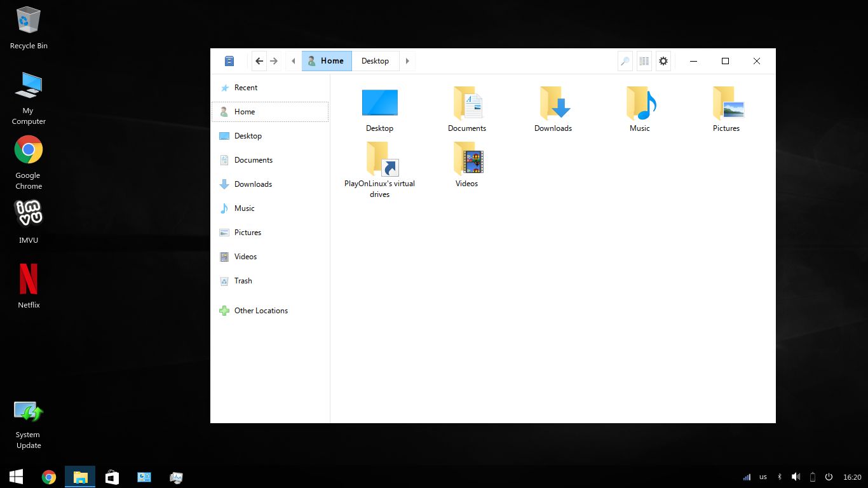Open the Other Locations entry

point(261,311)
